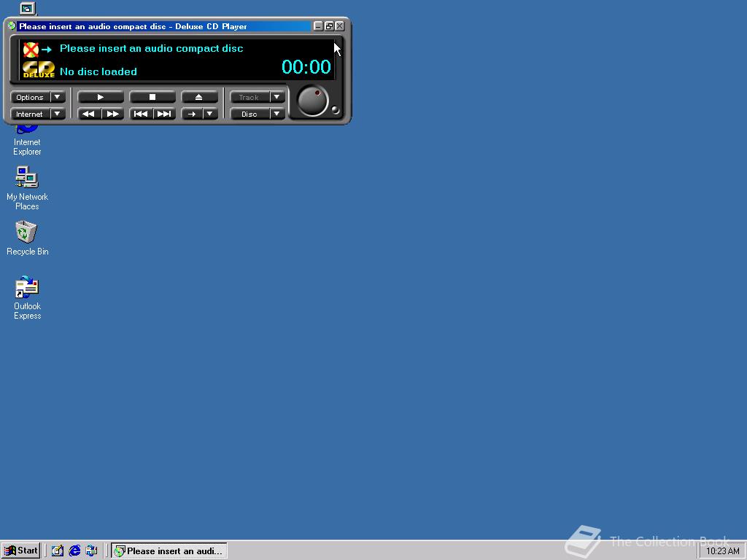The height and width of the screenshot is (560, 747).
Task: Launch Internet Explorer from quick launch
Action: [x=75, y=551]
